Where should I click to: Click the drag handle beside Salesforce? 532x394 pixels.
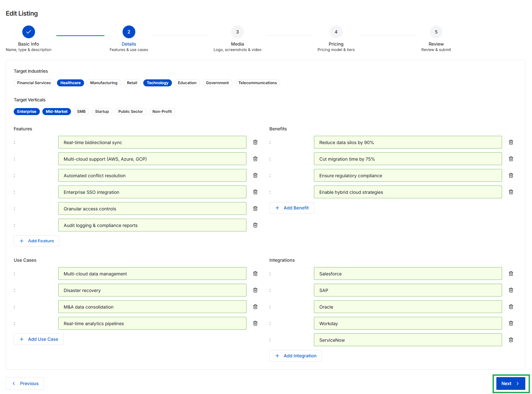tap(270, 274)
